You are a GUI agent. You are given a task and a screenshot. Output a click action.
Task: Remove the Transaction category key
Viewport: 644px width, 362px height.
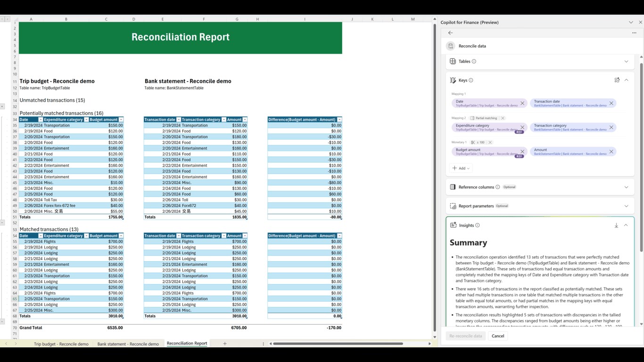coord(611,127)
